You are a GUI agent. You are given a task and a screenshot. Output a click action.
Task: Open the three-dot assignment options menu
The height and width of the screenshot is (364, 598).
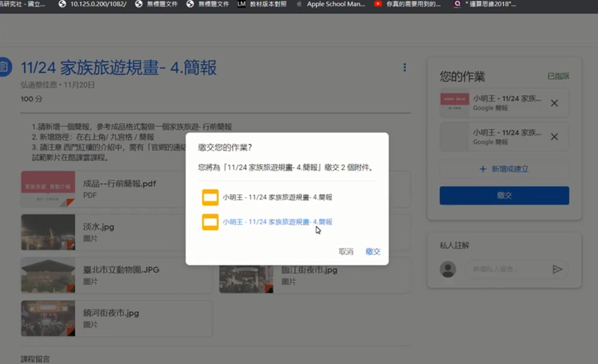tap(404, 68)
